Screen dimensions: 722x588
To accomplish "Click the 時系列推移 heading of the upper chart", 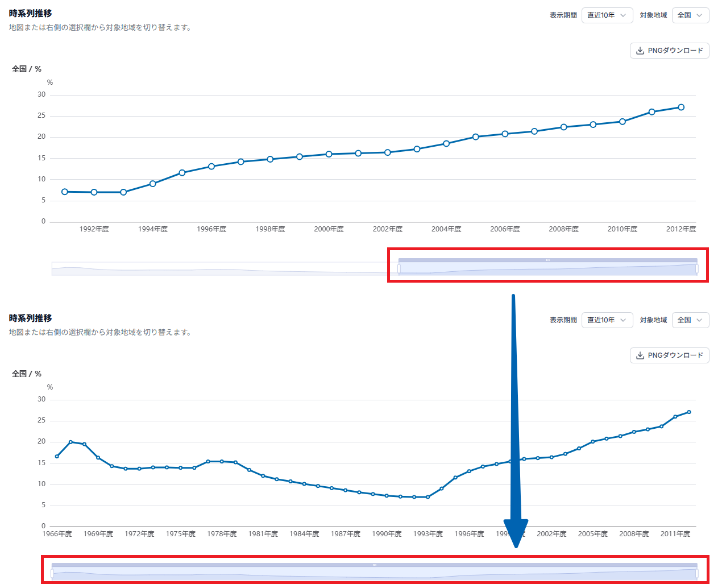I will pos(31,13).
